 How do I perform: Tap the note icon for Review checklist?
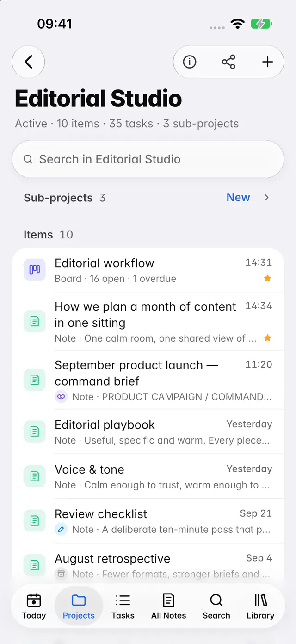[35, 521]
